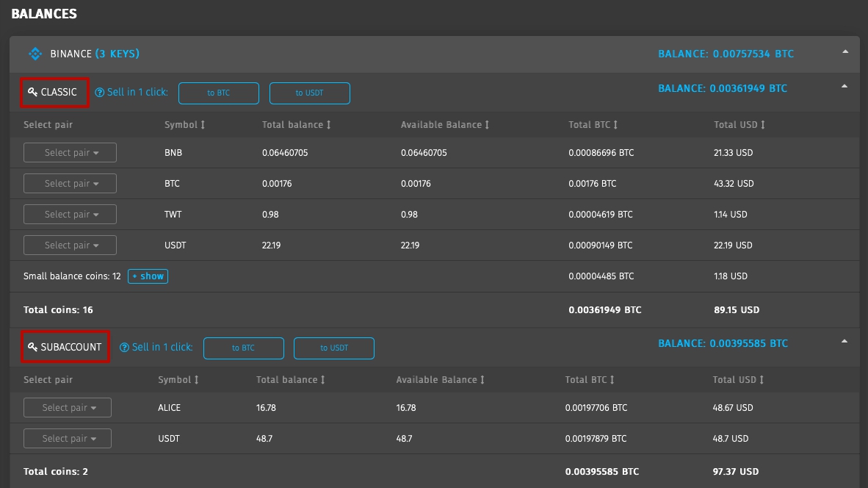Click the key icon beside SUBACCOUNT
The image size is (868, 488).
pyautogui.click(x=32, y=347)
